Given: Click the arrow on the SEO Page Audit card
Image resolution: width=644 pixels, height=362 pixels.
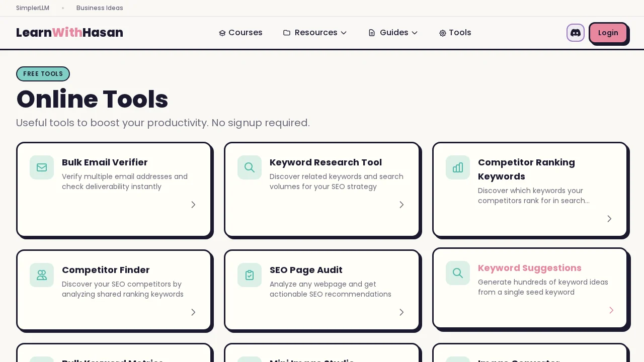Looking at the screenshot, I should [401, 312].
